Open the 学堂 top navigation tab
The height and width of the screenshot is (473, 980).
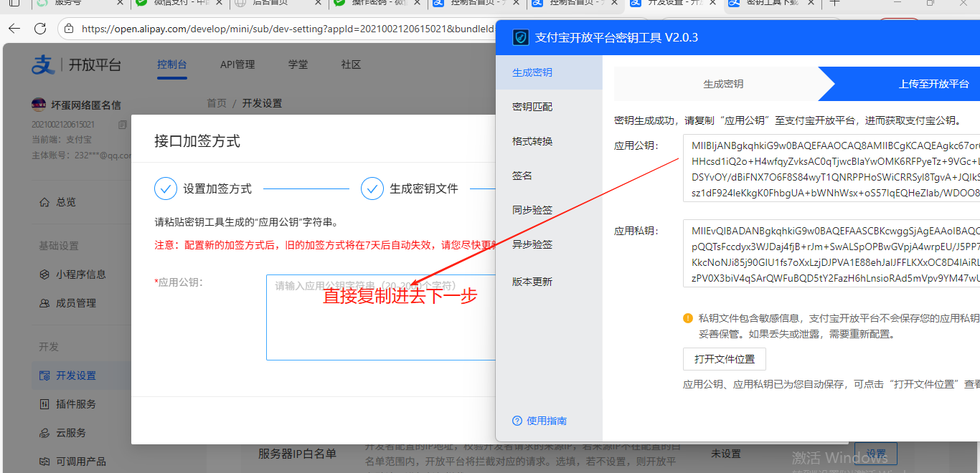coord(298,64)
